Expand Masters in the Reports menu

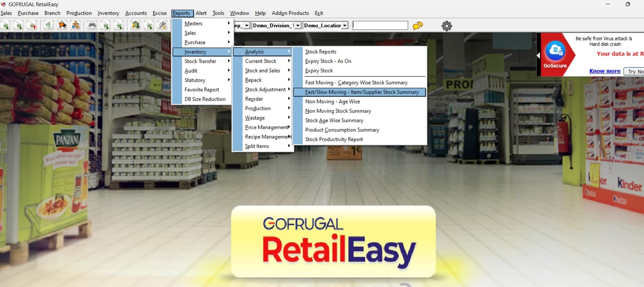[203, 23]
